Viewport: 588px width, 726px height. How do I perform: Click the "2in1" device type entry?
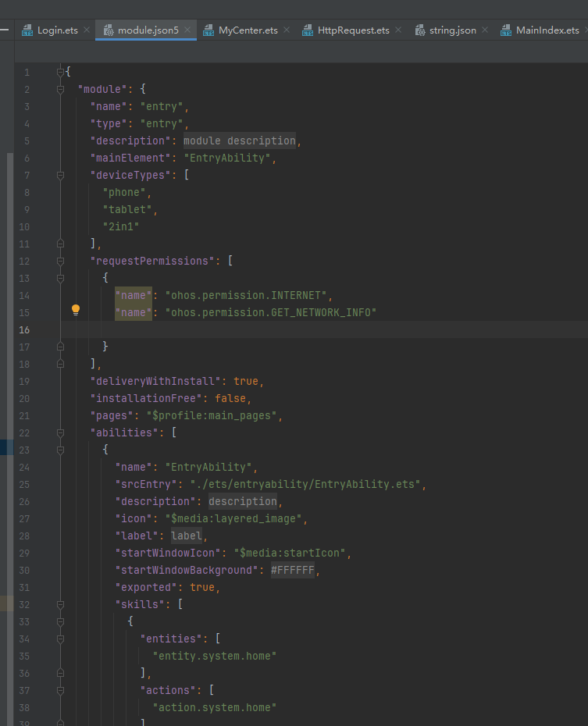(121, 226)
